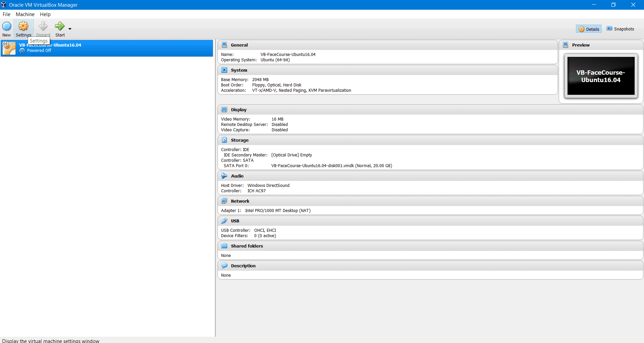
Task: Click the Video Capture 'Disabled' value
Action: click(x=280, y=130)
